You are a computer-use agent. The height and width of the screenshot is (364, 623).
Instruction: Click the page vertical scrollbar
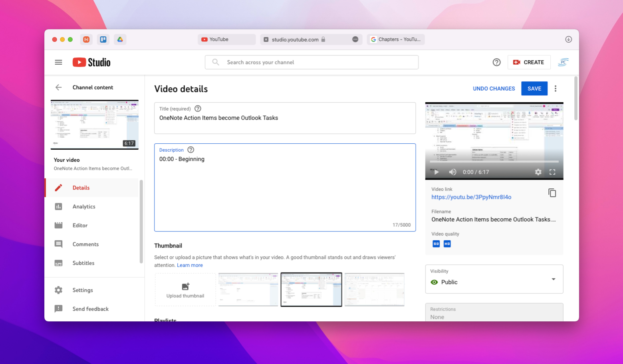click(x=575, y=98)
